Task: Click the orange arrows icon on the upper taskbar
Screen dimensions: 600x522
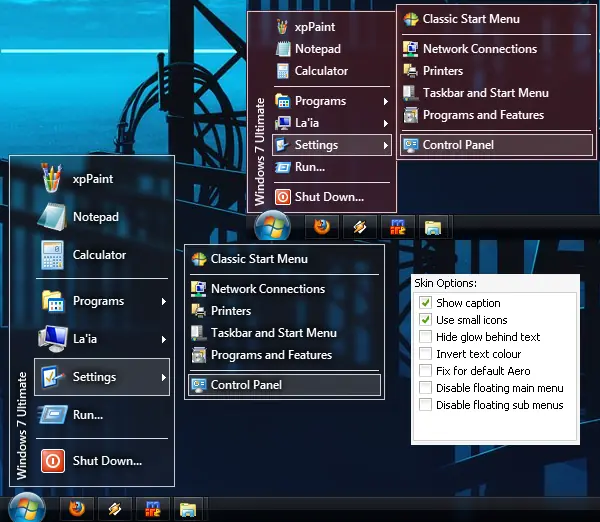Action: point(360,227)
